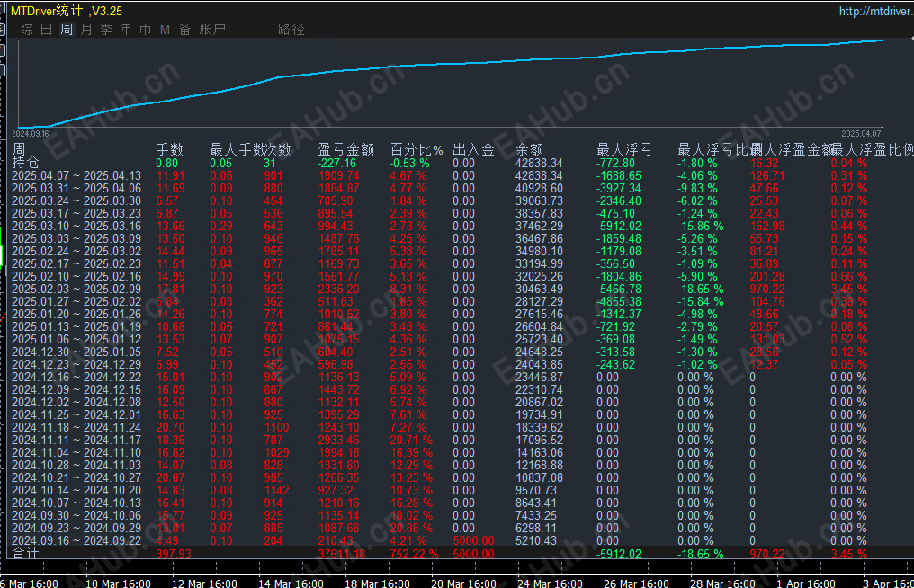
Task: Select the 持仓 holdings row label
Action: tap(26, 163)
